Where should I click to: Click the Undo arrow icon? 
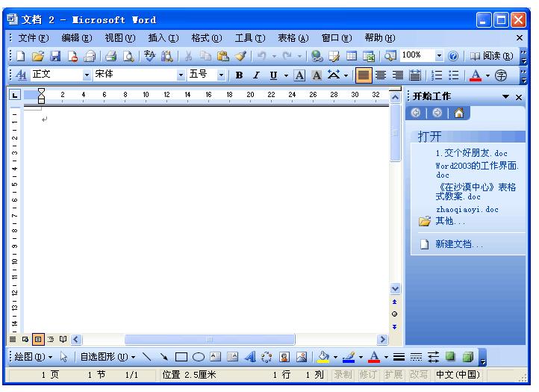tap(262, 56)
